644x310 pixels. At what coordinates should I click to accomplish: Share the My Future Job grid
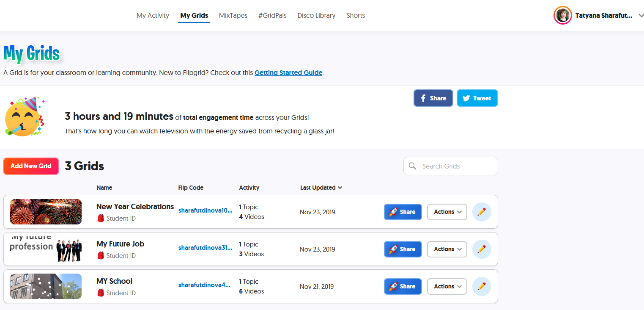pos(403,249)
